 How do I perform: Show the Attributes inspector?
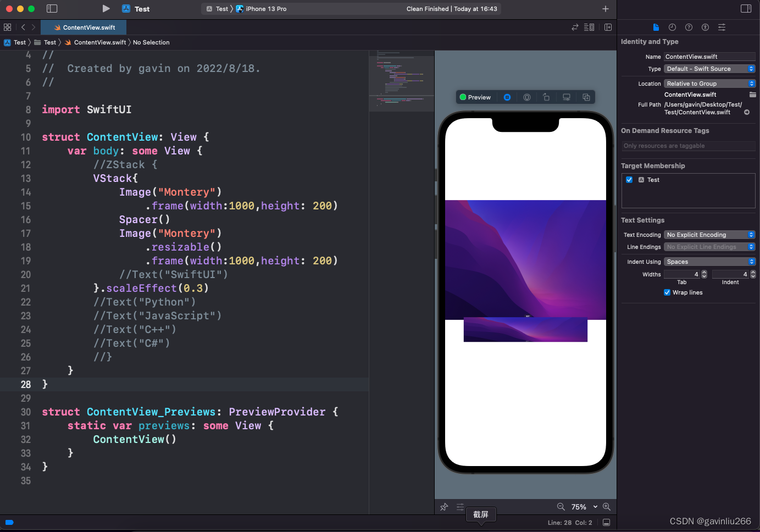click(722, 27)
